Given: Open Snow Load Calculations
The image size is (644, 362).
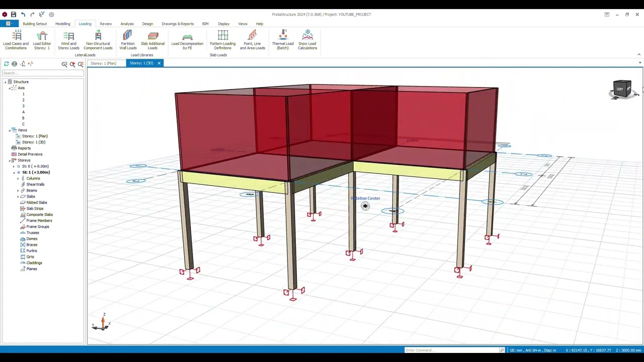Looking at the screenshot, I should pyautogui.click(x=307, y=40).
